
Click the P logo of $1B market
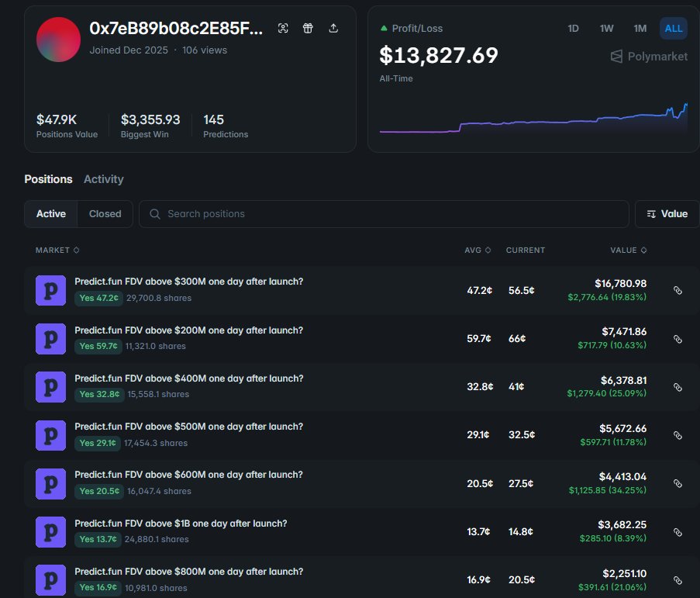pos(51,532)
